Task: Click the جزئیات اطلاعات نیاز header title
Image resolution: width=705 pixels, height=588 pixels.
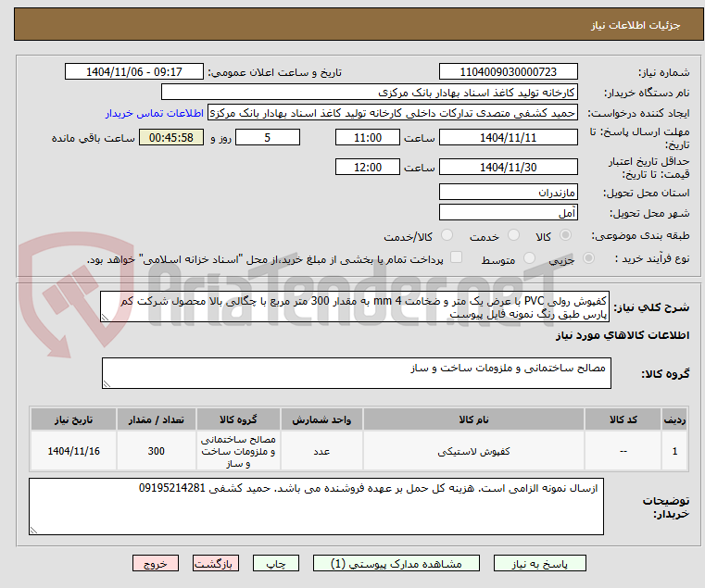Action: pos(636,25)
